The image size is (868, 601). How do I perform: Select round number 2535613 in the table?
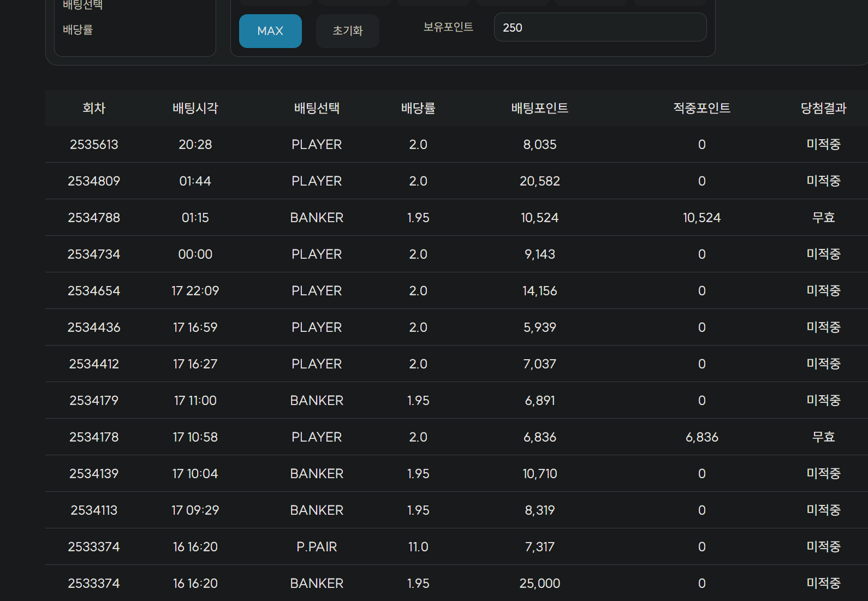pos(94,145)
